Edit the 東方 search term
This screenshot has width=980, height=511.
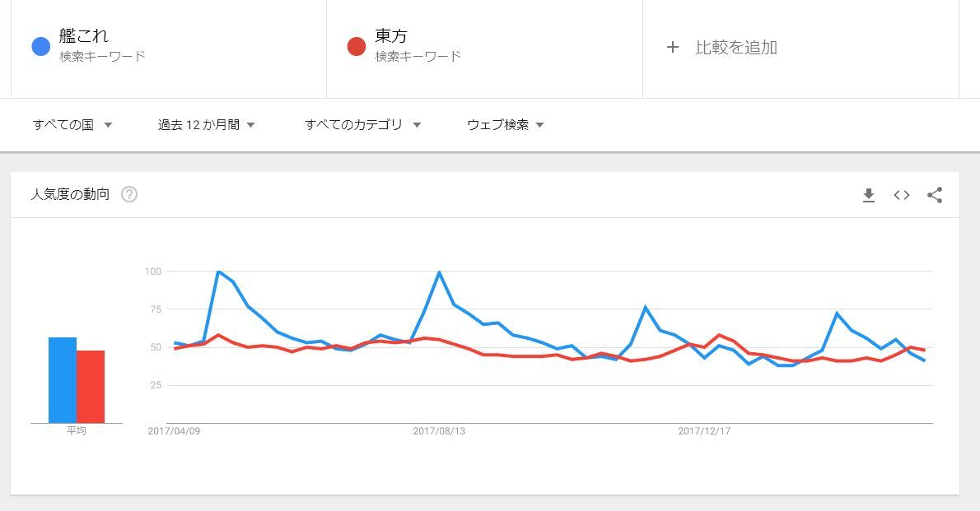[391, 35]
